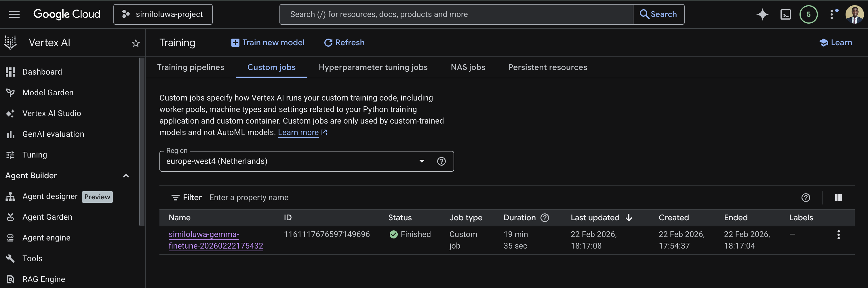This screenshot has height=288, width=868.
Task: Click the Duration column help icon
Action: click(545, 217)
